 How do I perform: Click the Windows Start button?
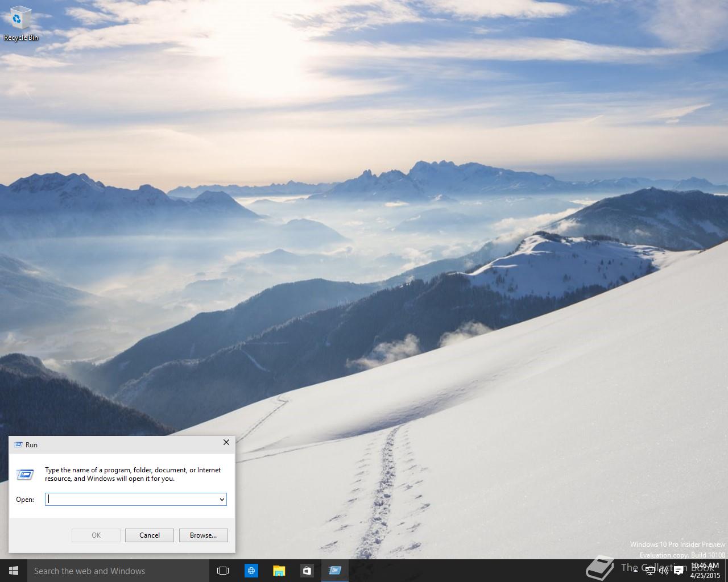(14, 571)
